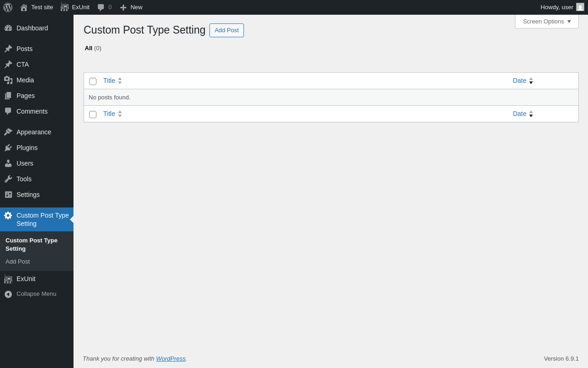Open Media via its sidebar icon
Image resolution: width=588 pixels, height=368 pixels.
[x=8, y=80]
